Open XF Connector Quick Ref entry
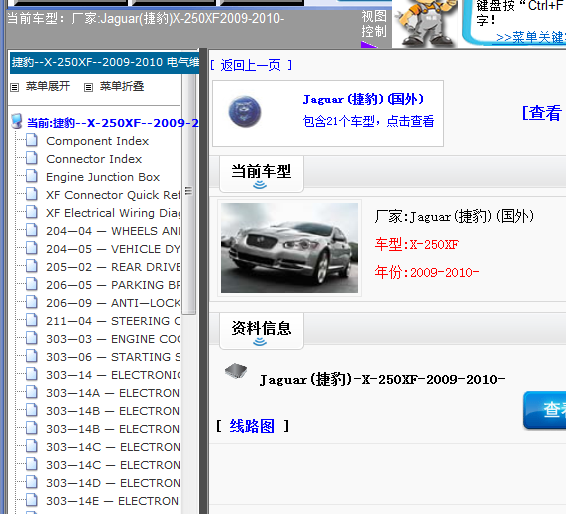The image size is (566, 514). (x=113, y=195)
